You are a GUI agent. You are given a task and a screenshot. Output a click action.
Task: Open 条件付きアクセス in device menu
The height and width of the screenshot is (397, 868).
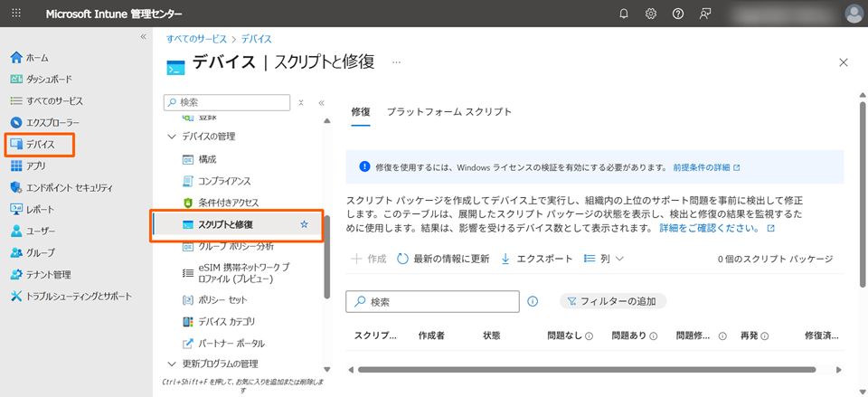(228, 203)
